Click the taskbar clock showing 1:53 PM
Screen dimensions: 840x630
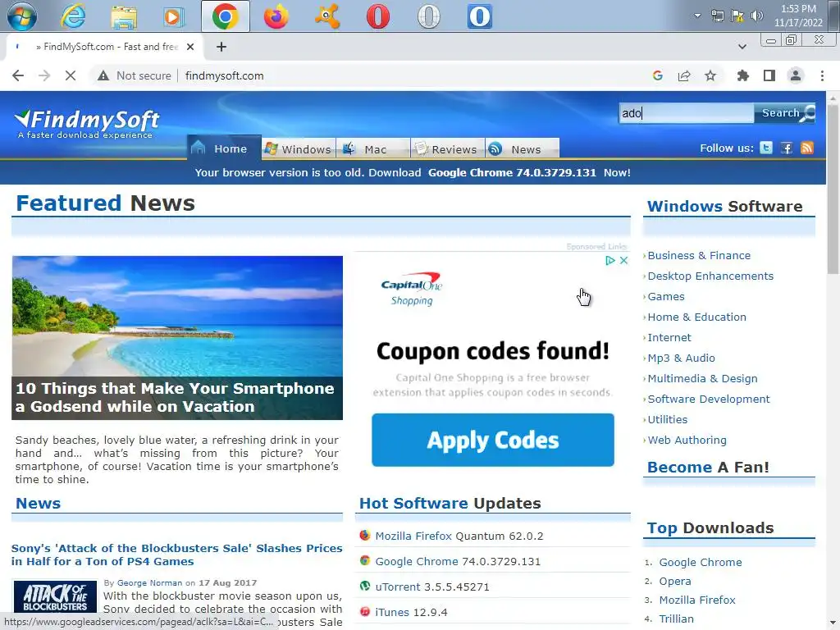pyautogui.click(x=798, y=16)
